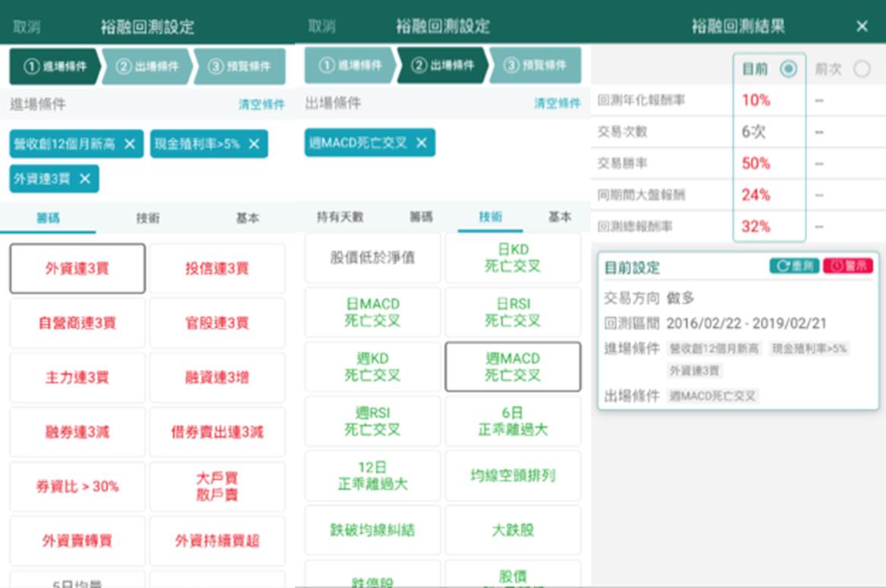
Task: Select the 外資持續買超 condition tile
Action: tap(218, 540)
